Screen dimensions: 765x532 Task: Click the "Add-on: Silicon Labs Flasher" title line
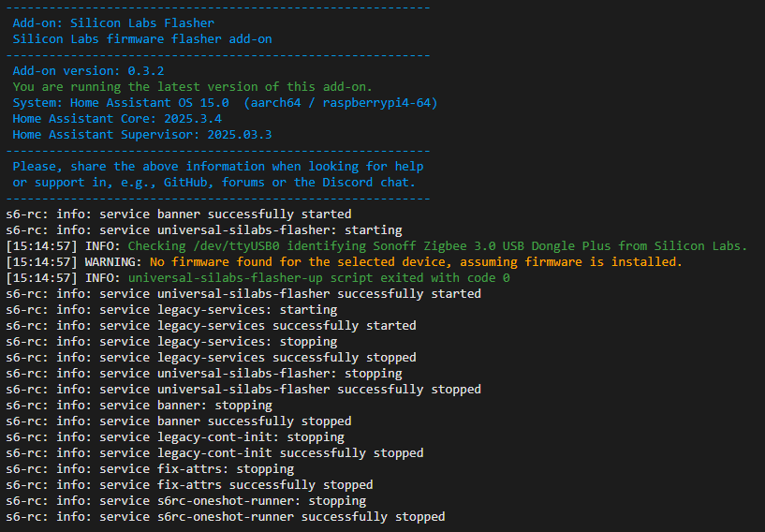click(x=113, y=22)
